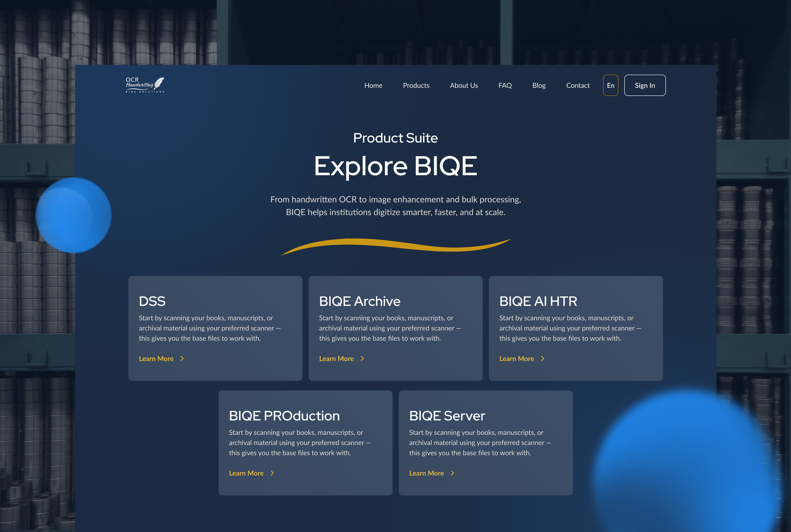Click the blue gradient orb graphic
This screenshot has width=791, height=532.
pos(73,216)
